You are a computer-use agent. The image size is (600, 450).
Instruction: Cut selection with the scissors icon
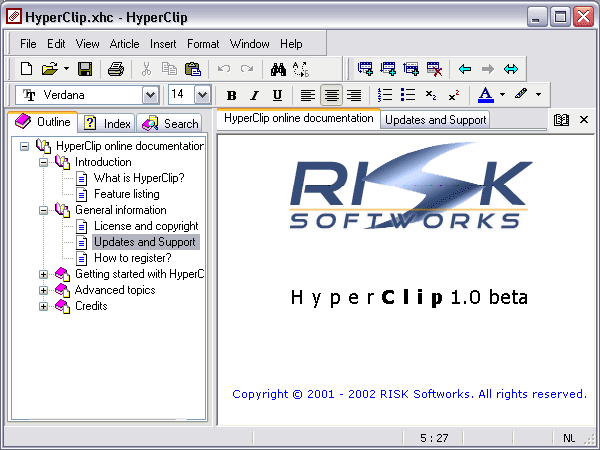click(x=146, y=69)
